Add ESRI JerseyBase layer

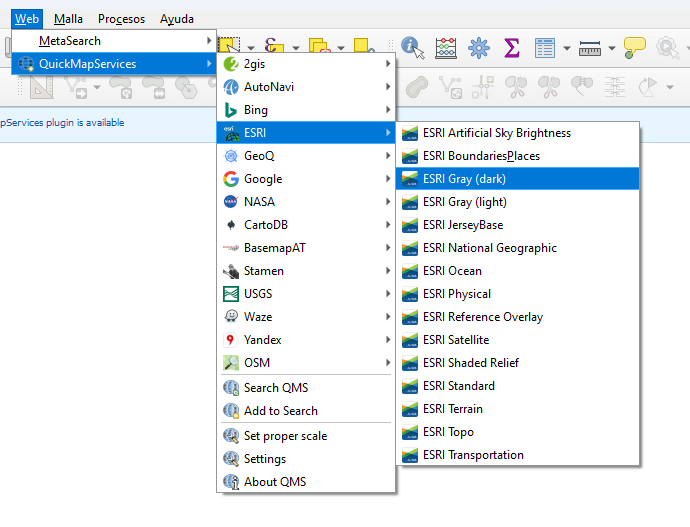(518, 225)
